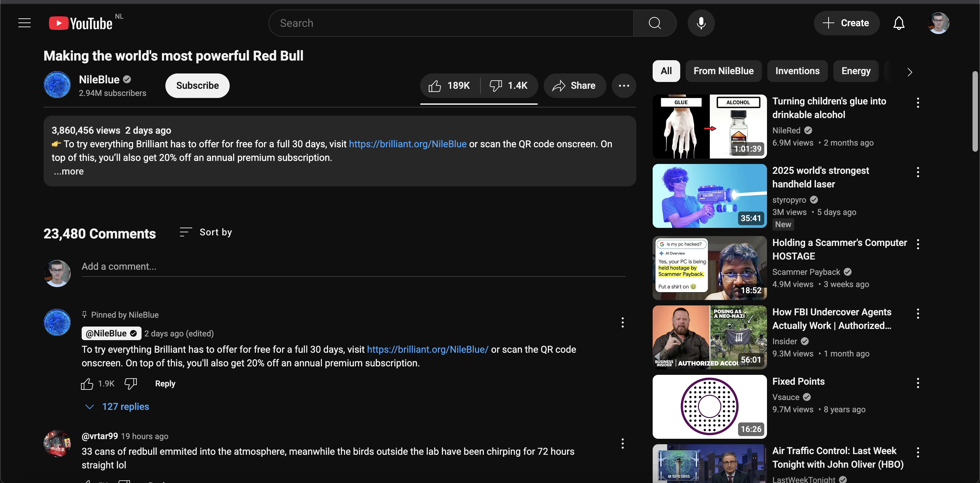980x483 pixels.
Task: Open @vrtar99's profile avatar
Action: [x=57, y=444]
